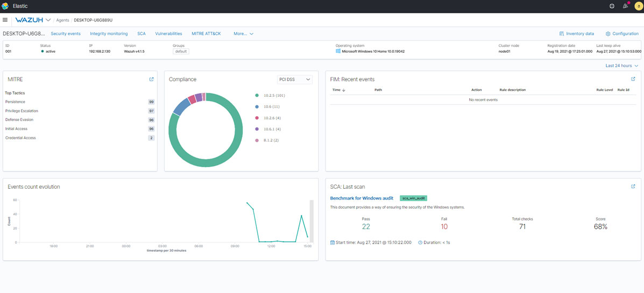
Task: Click the Rule Id column header
Action: click(x=624, y=90)
